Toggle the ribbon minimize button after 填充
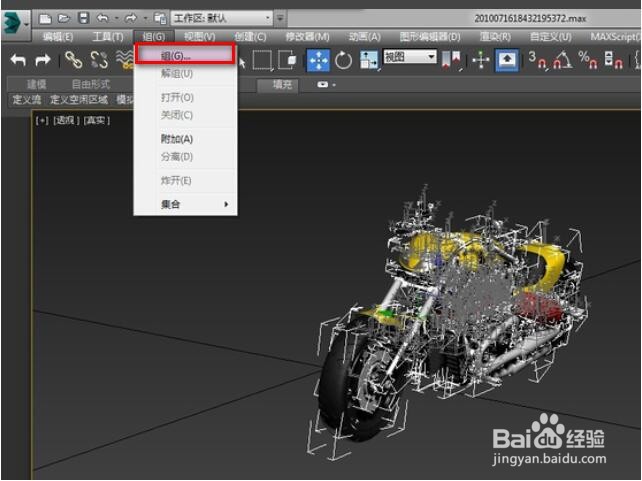The width and height of the screenshot is (642, 481). (323, 85)
